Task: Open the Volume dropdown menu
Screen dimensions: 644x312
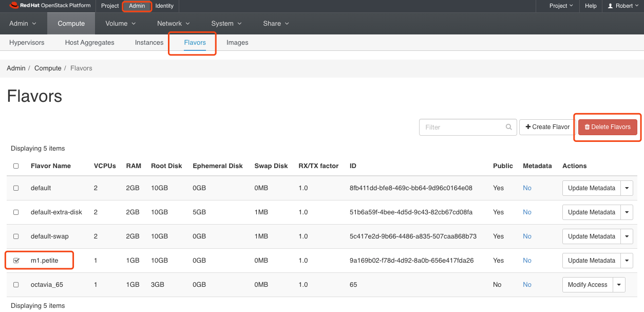Action: (120, 24)
